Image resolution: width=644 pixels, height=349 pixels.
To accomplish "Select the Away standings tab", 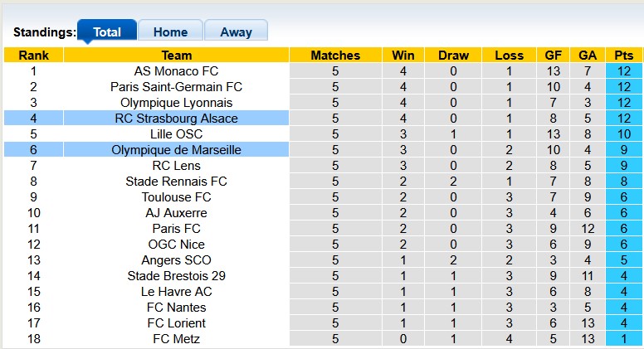I will pyautogui.click(x=236, y=32).
